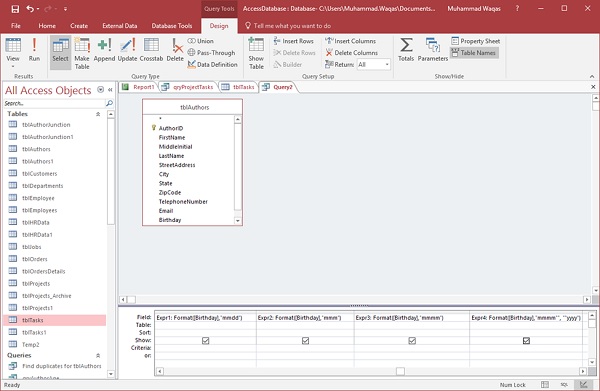This screenshot has height=391, width=600.
Task: Open the View button in Results group
Action: [13, 53]
